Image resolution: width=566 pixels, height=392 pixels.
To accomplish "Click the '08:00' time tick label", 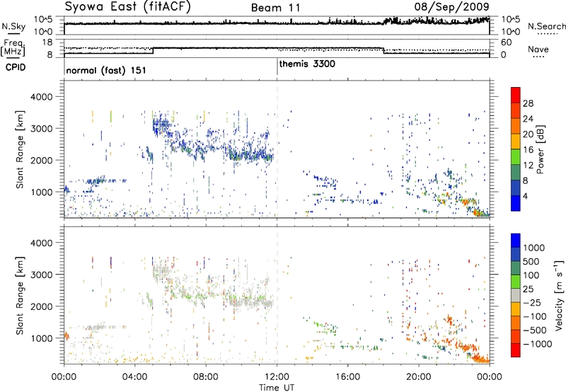I will point(206,377).
